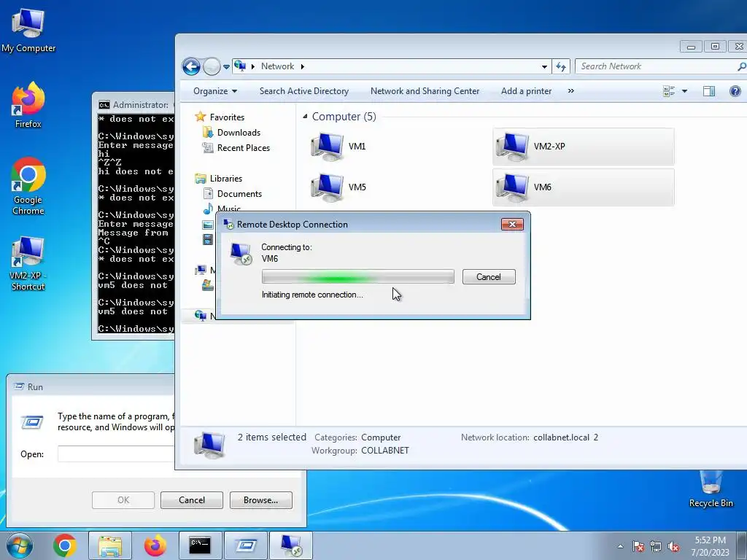Close the Remote Desktop Connection dialog
The image size is (747, 560).
point(512,224)
